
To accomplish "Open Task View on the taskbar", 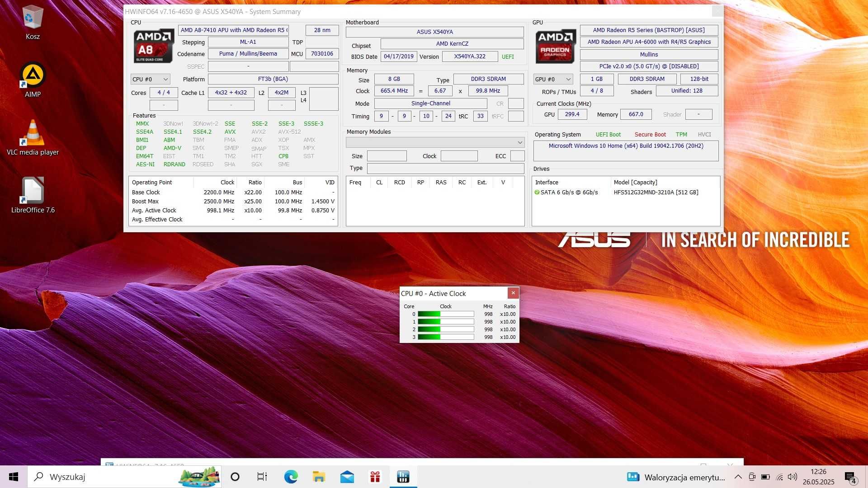I will 262,477.
